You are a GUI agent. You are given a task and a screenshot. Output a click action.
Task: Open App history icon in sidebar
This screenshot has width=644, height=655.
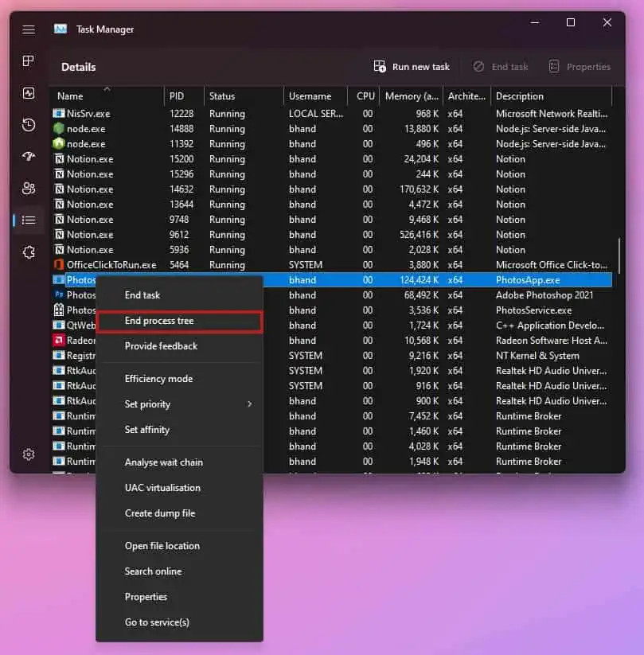pos(29,124)
